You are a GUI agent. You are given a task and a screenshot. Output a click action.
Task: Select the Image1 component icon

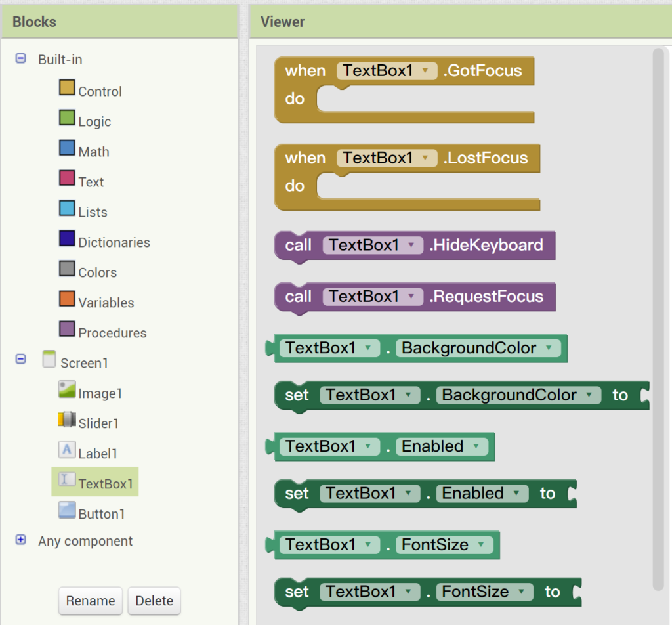67,389
